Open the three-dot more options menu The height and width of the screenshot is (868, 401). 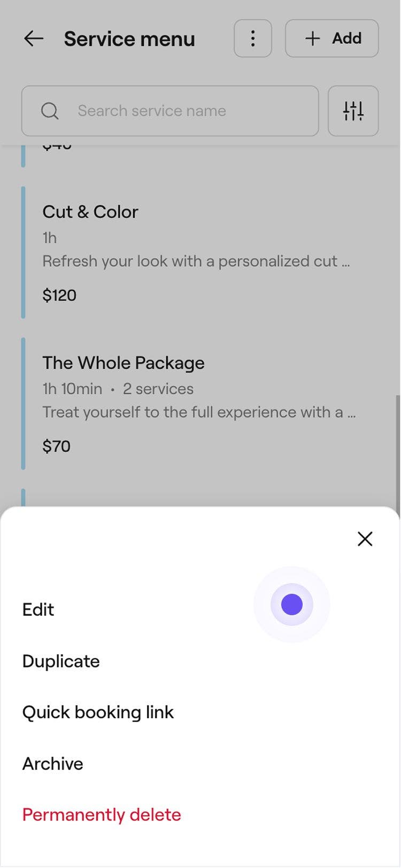tap(253, 38)
